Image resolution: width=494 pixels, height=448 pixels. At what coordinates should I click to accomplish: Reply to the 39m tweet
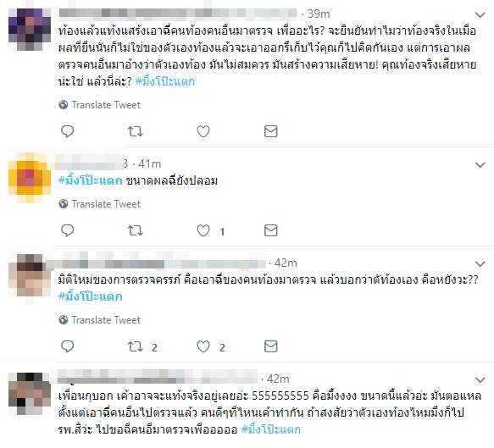(x=67, y=131)
